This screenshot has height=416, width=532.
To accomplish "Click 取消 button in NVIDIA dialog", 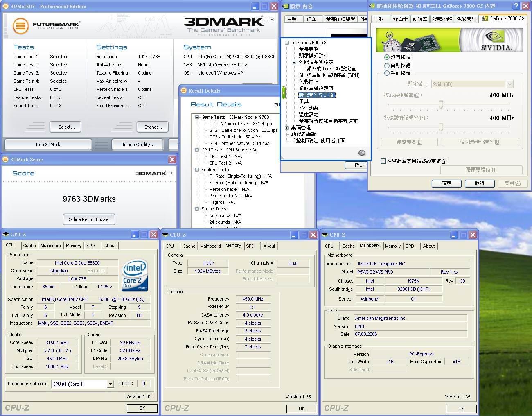I will (x=479, y=183).
